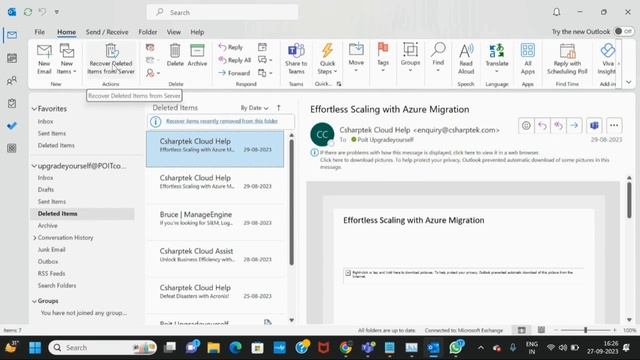This screenshot has height=360, width=640.
Task: Open more actions ellipsis in reading pane
Action: (614, 126)
